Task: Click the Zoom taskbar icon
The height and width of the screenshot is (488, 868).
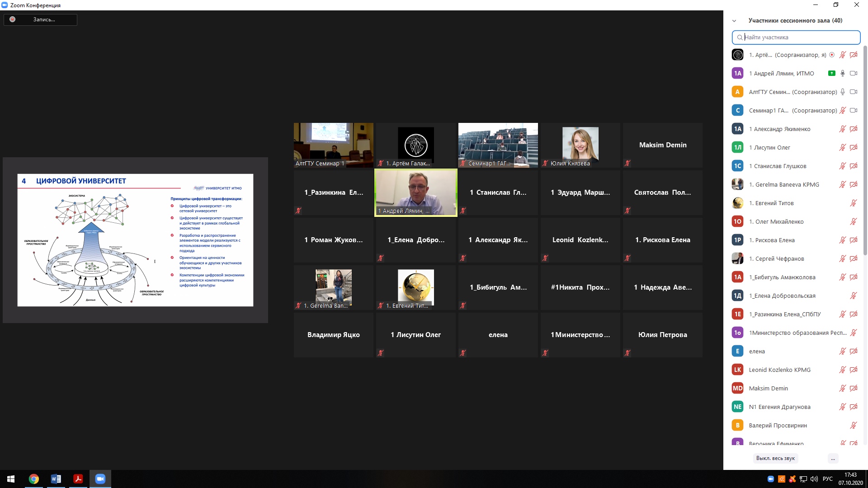Action: click(x=100, y=479)
